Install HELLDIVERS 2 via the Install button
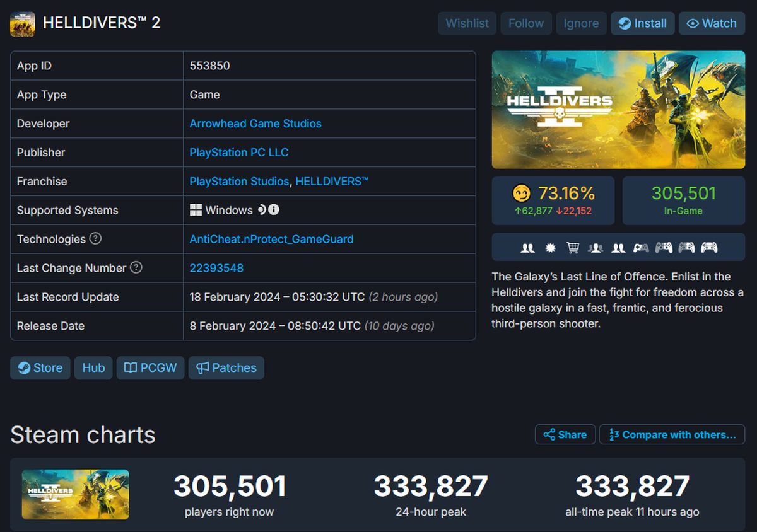Screen dimensions: 757x532 642,23
